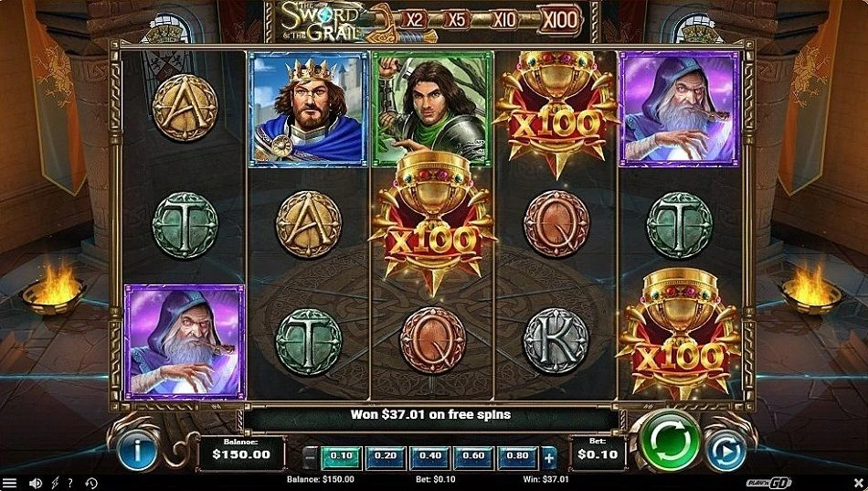Increase the bet with plus button
The width and height of the screenshot is (868, 491).
(548, 458)
